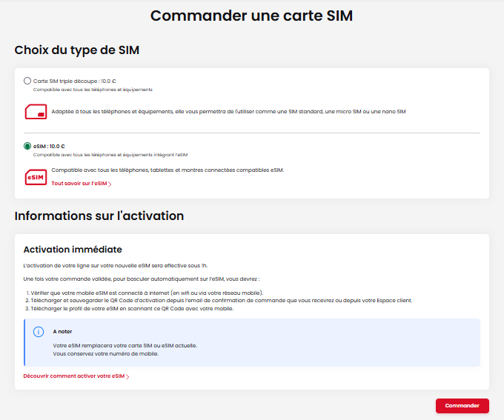This screenshot has width=504, height=420.
Task: Click the red SIM card icon
Action: coord(35,112)
